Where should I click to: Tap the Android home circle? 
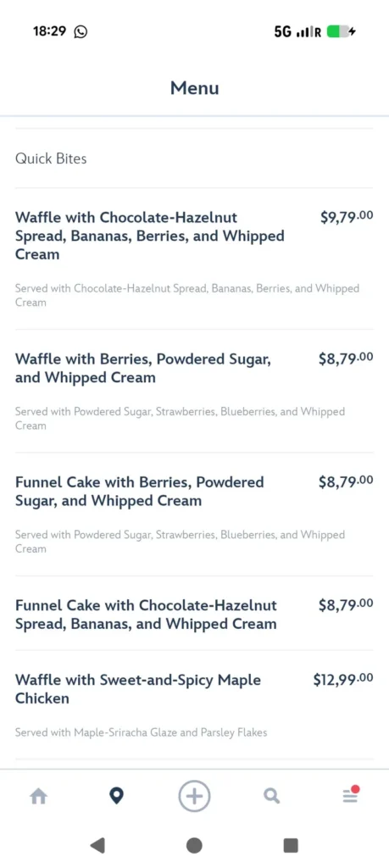pyautogui.click(x=194, y=845)
